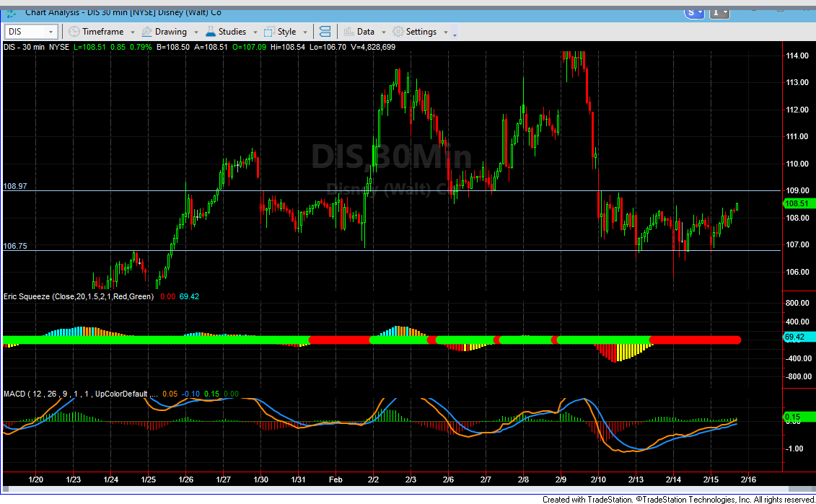Click the 106.00 price axis label
The width and height of the screenshot is (816, 504).
point(797,272)
